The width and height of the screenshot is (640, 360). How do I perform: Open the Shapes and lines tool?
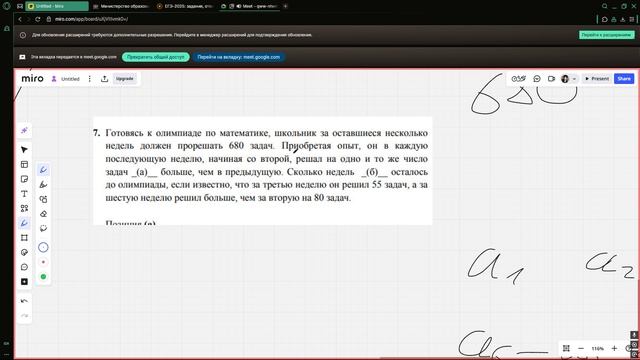(24, 209)
